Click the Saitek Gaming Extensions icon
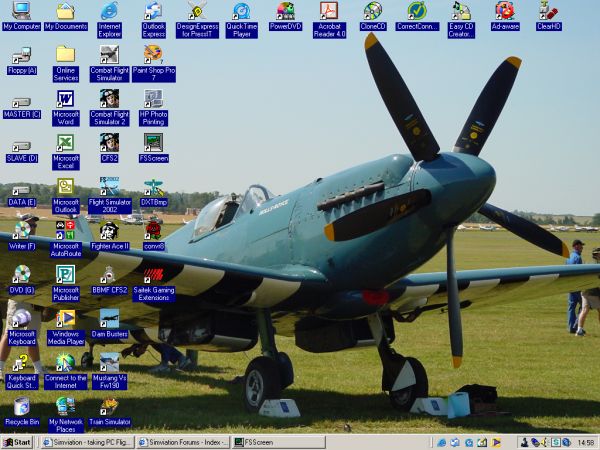 (153, 275)
